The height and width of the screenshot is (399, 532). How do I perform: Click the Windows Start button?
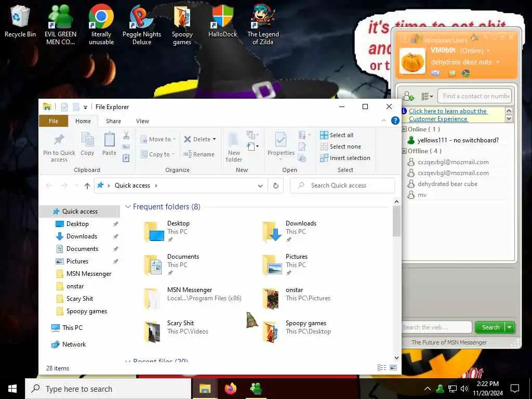[12, 389]
